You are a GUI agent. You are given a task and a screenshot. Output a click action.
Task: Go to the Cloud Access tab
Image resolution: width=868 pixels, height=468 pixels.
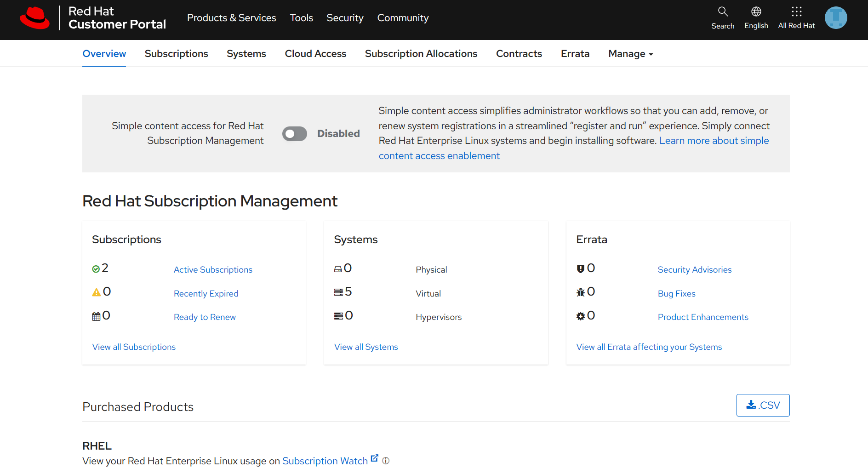[315, 54]
